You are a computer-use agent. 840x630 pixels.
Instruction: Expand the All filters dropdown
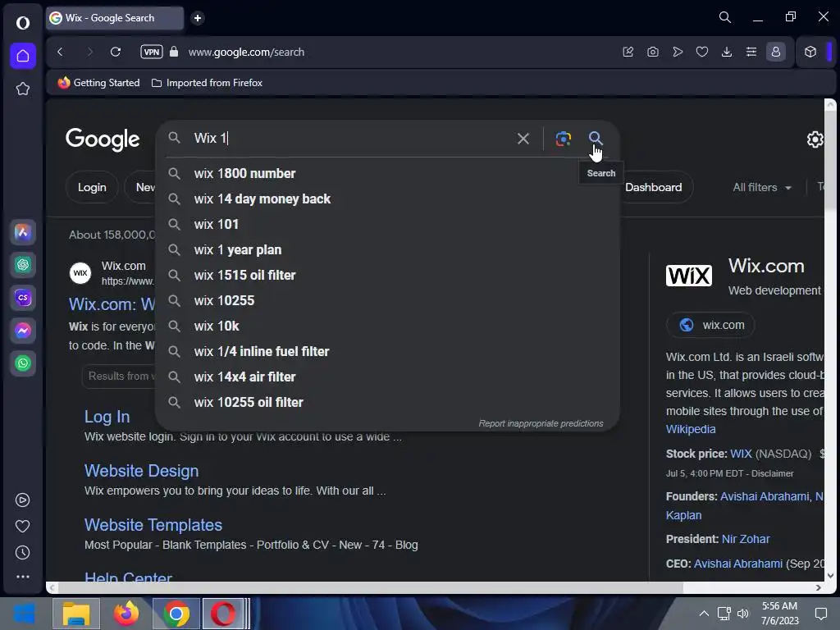(x=761, y=187)
